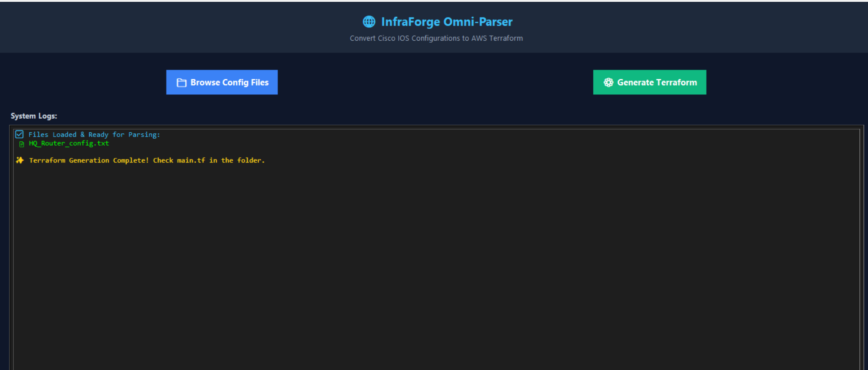Click the folder icon in Browse button
Viewport: 868px width, 370px height.
click(x=182, y=83)
